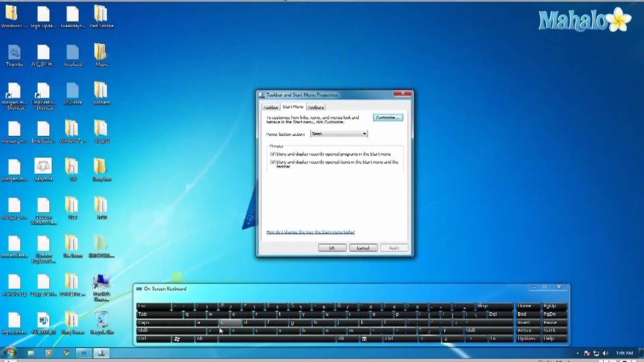Open the Power button action dropdown
The height and width of the screenshot is (362, 644).
(339, 134)
